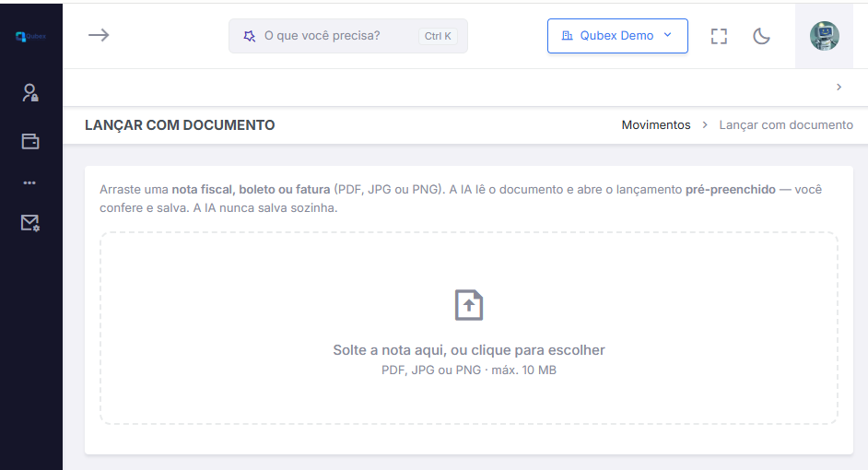The image size is (868, 470).
Task: Expand sidebar with the arrow icon
Action: [x=99, y=35]
